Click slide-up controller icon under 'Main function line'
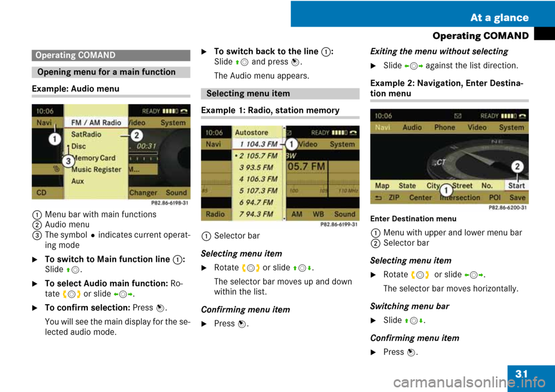 pyautogui.click(x=72, y=270)
